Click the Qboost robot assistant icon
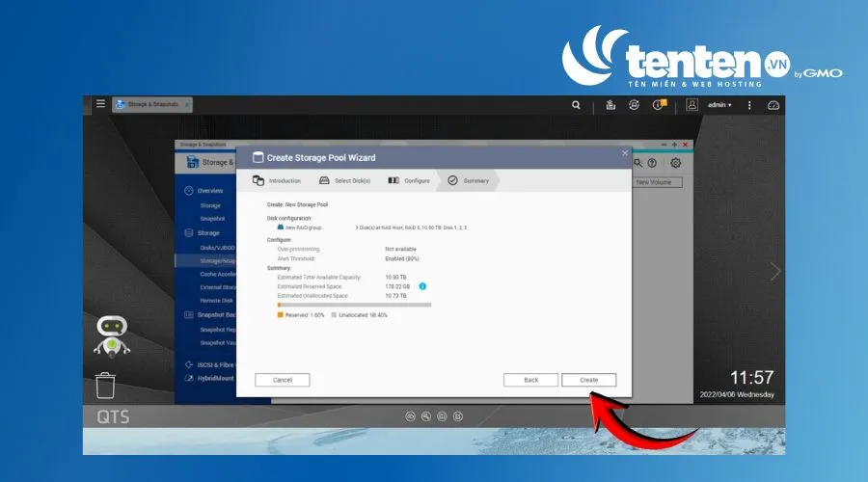 112,335
